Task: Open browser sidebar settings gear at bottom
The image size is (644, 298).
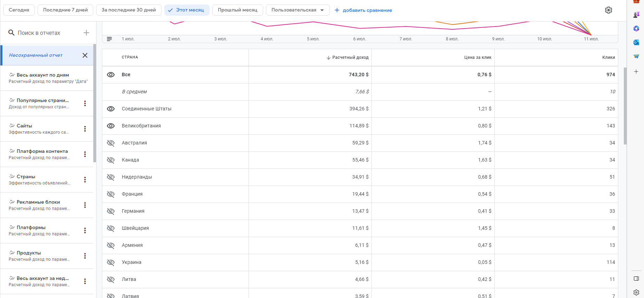Action: 636,292
